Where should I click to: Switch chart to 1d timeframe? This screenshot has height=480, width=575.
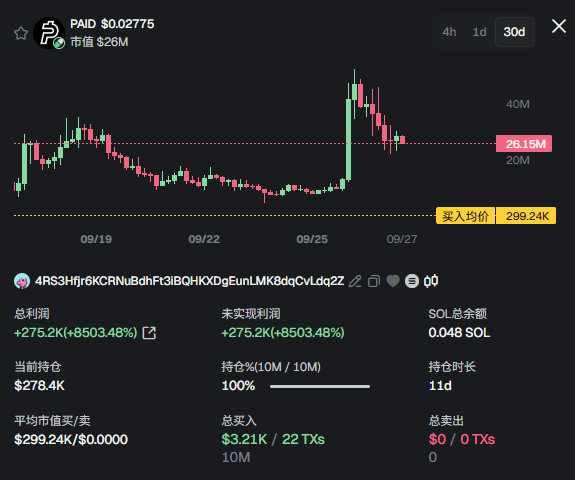479,32
